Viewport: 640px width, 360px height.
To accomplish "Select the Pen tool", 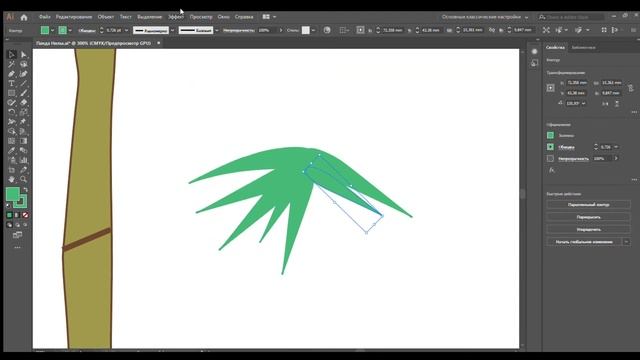I will click(x=11, y=74).
